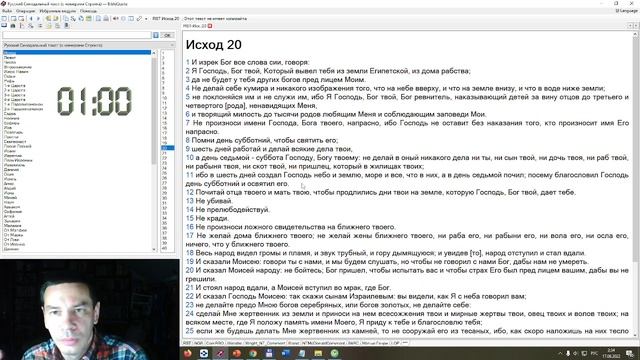Click the chain link icon in toolbar

click(139, 19)
